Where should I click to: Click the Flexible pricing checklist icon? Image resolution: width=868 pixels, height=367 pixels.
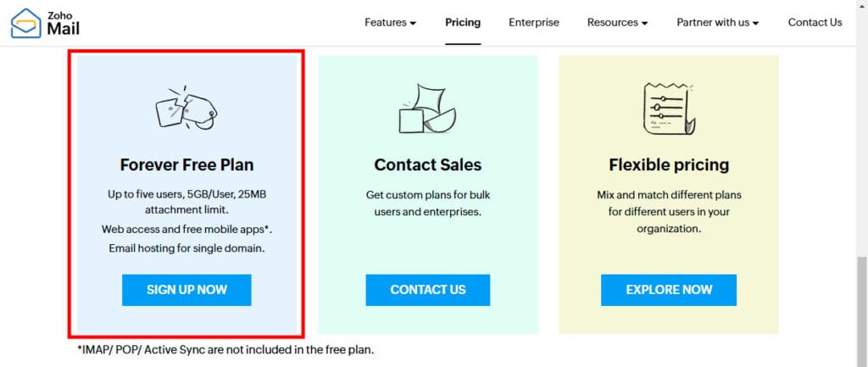coord(668,108)
